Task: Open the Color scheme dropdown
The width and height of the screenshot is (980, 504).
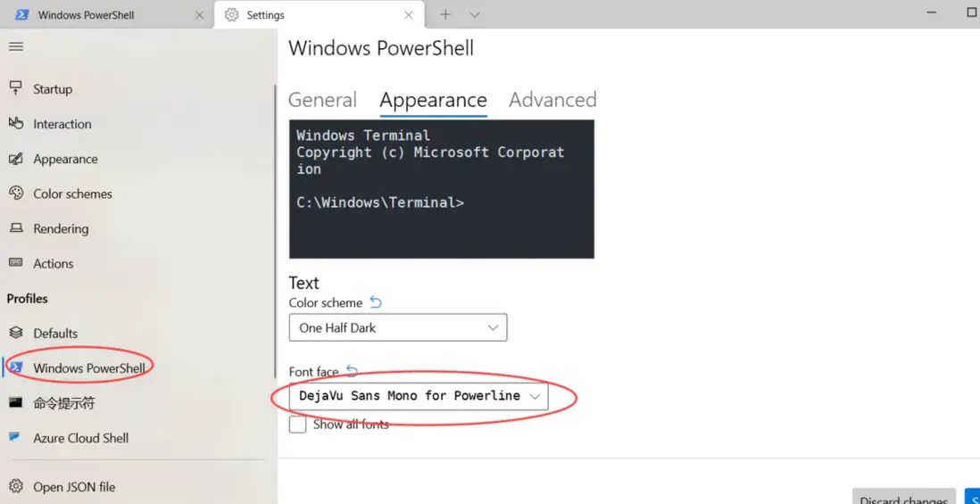Action: click(398, 327)
